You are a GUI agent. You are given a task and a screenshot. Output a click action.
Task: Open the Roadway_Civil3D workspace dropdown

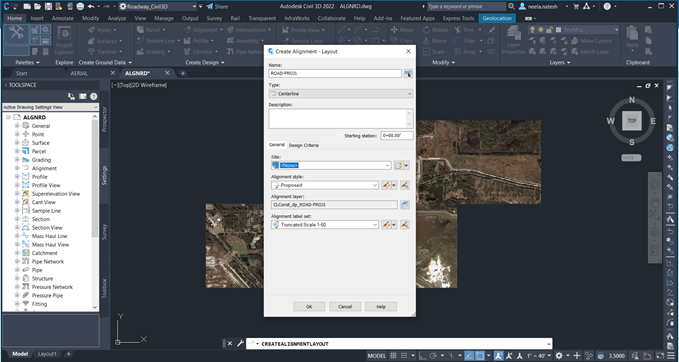click(x=158, y=6)
